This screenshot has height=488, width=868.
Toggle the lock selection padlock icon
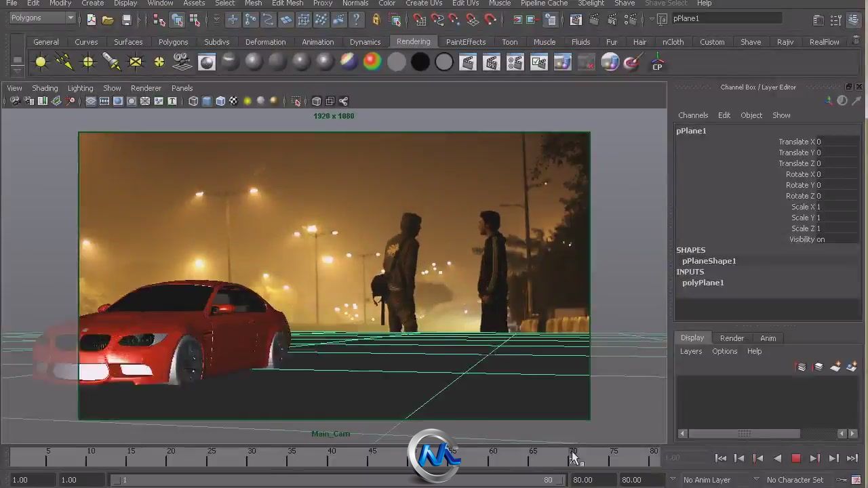[376, 20]
